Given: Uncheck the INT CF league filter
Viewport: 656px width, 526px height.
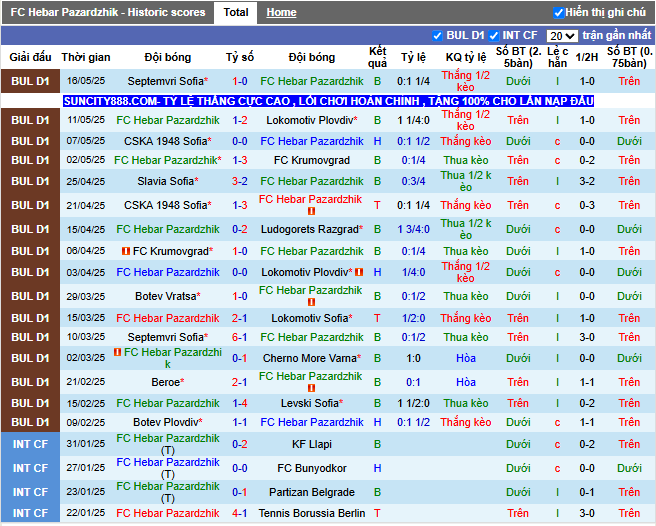Looking at the screenshot, I should click(x=494, y=36).
